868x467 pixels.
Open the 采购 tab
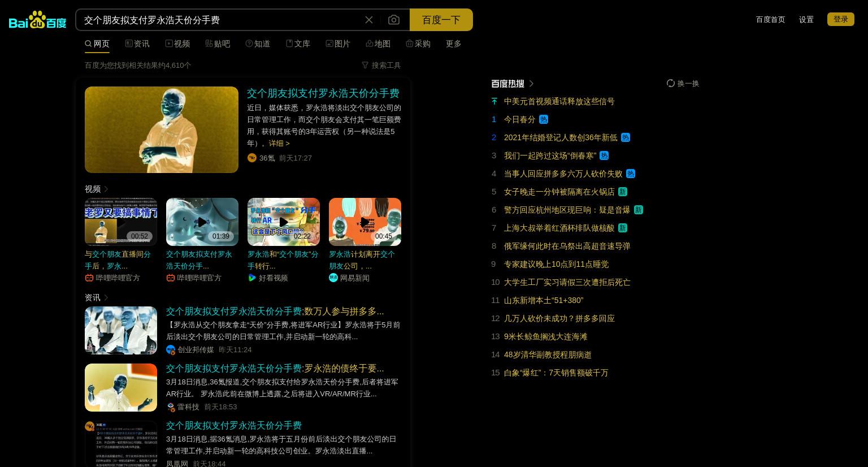point(418,44)
